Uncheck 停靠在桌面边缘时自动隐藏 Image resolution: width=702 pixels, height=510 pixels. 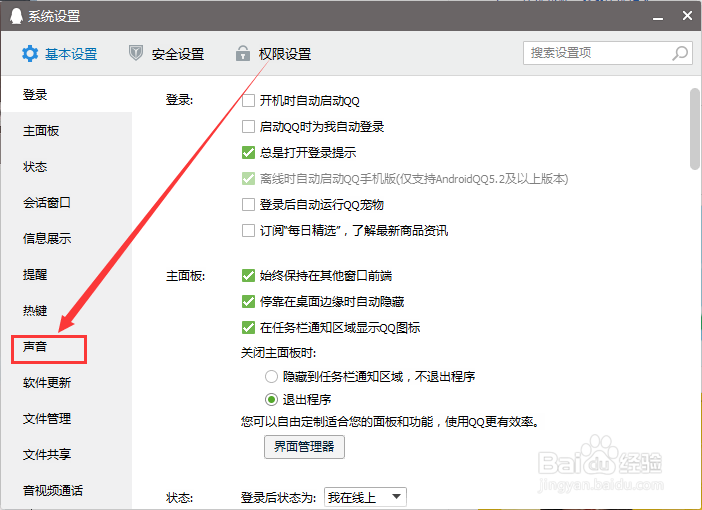click(248, 302)
